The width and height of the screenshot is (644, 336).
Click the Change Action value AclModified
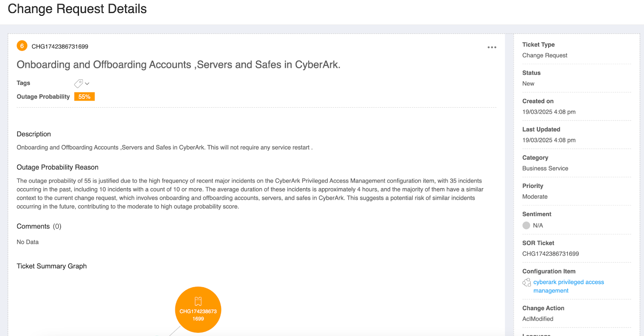pos(538,319)
